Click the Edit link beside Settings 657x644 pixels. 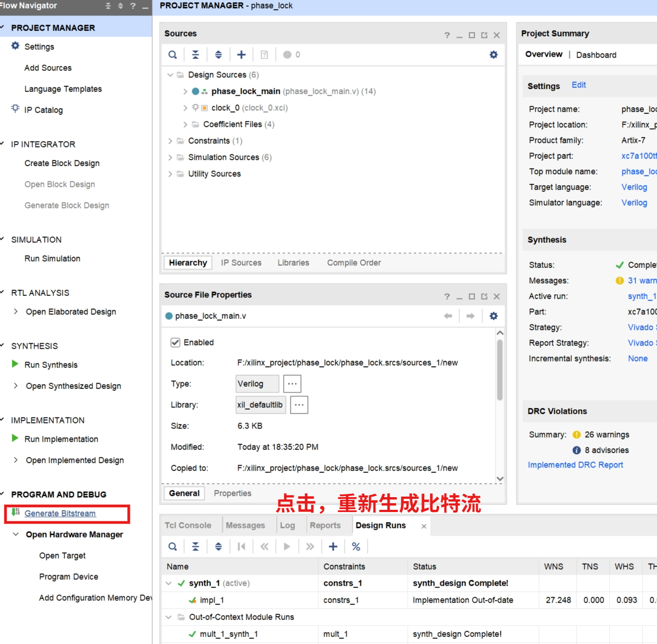[x=579, y=85]
